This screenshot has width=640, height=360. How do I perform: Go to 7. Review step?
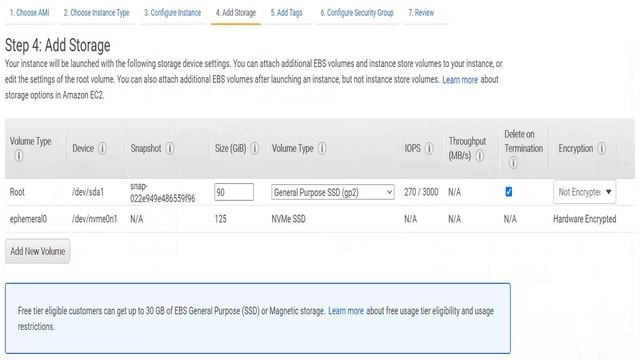tap(421, 13)
